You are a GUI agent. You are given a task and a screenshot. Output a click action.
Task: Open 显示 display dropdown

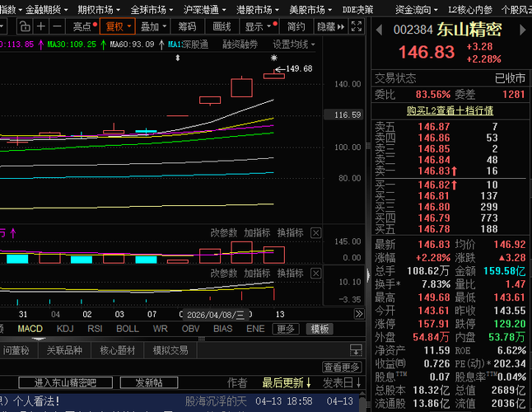[259, 26]
